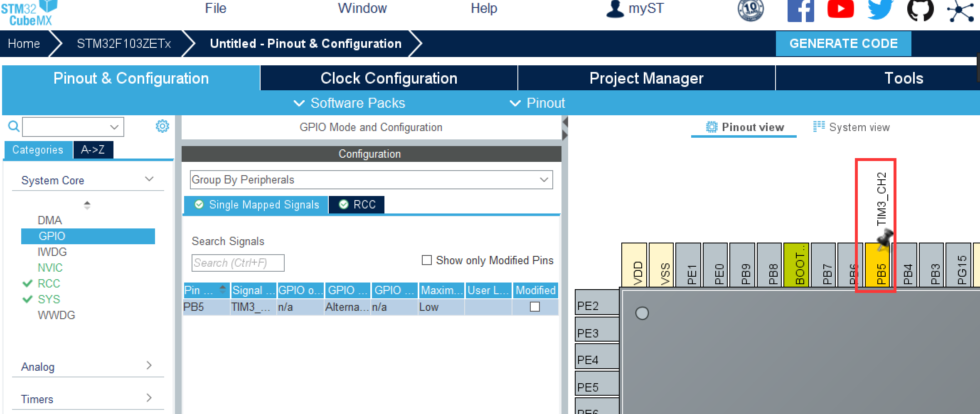Image resolution: width=980 pixels, height=414 pixels.
Task: Open the Software Packs dropdown
Action: click(x=350, y=103)
